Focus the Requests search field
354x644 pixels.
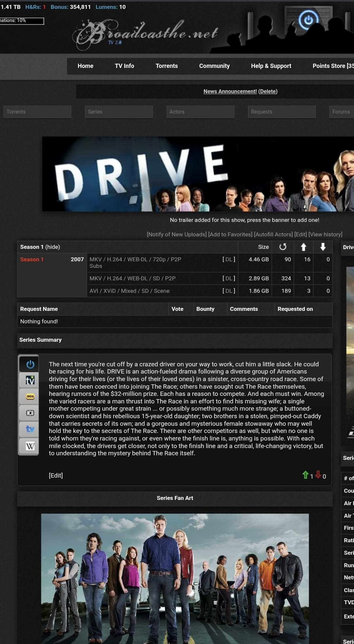[282, 112]
